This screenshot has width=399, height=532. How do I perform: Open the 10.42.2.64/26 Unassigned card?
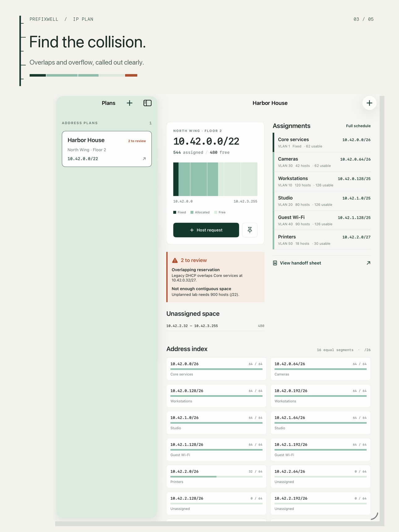[x=320, y=477]
